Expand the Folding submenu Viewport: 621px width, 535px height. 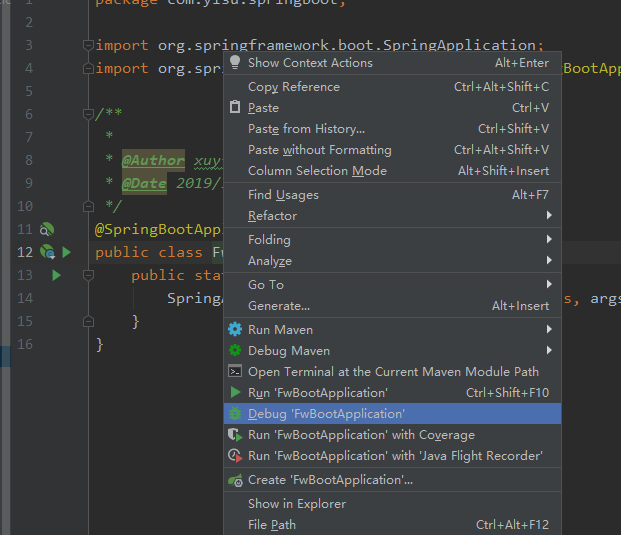tap(269, 240)
